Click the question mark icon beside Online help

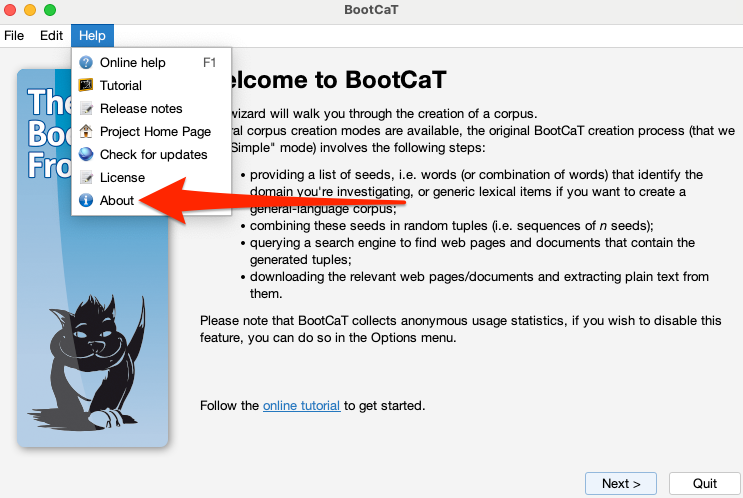coord(86,62)
